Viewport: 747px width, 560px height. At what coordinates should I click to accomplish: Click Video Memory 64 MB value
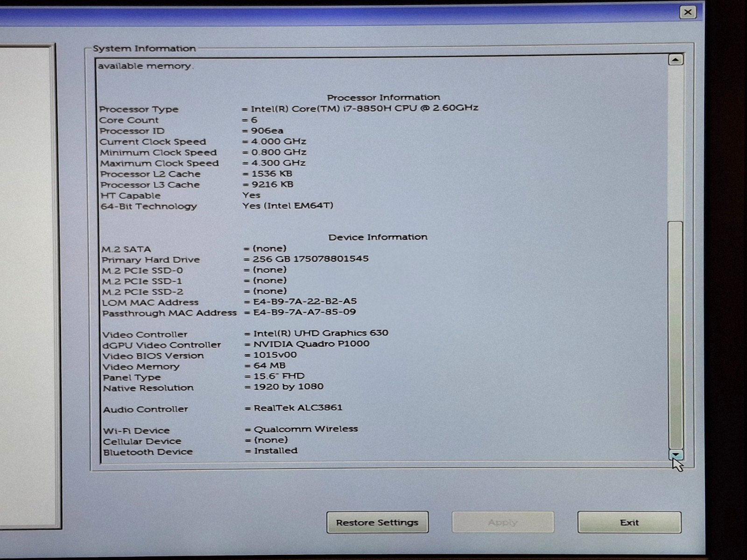coord(269,365)
